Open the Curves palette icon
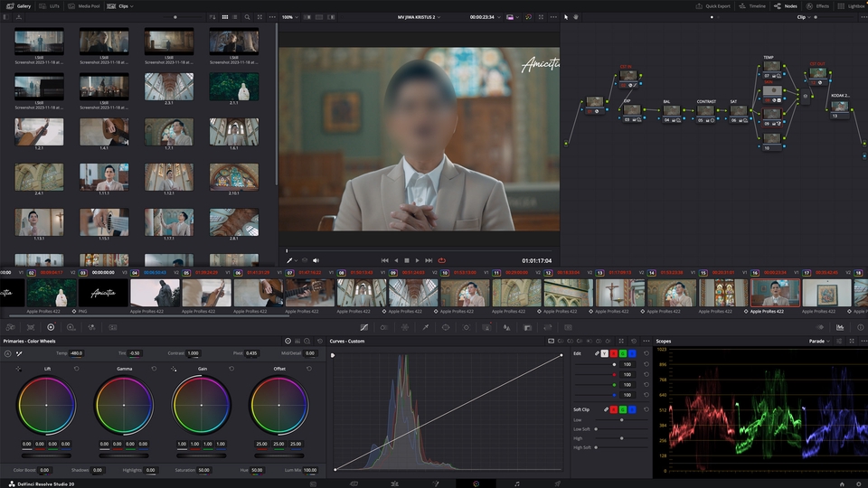The image size is (868, 488). point(363,327)
